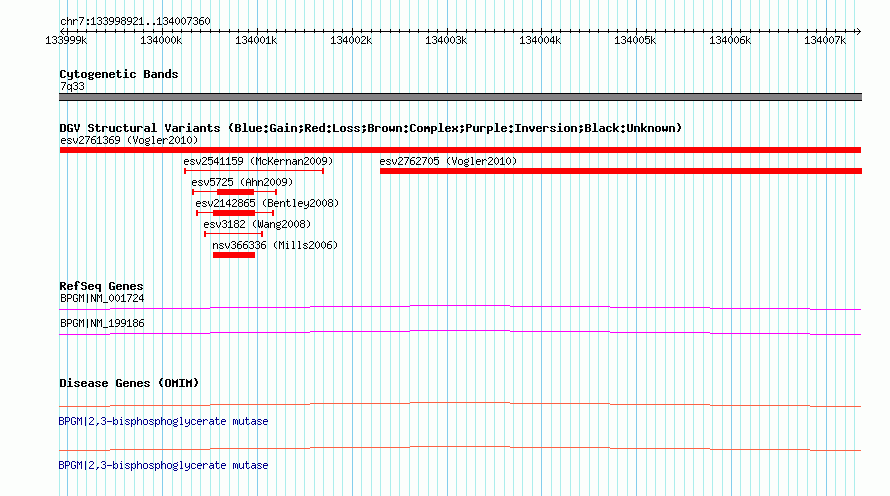Open variant esv2541159 (McKernan2009) label

258,161
